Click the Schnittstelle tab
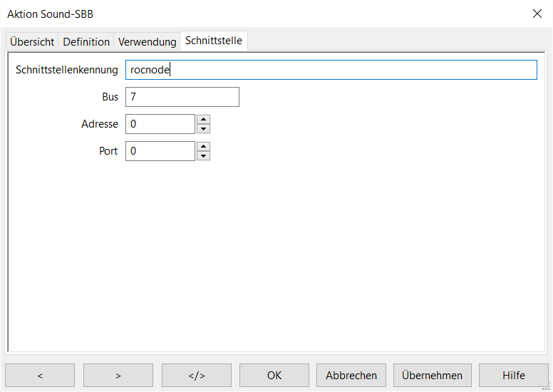The height and width of the screenshot is (392, 553). pyautogui.click(x=214, y=41)
